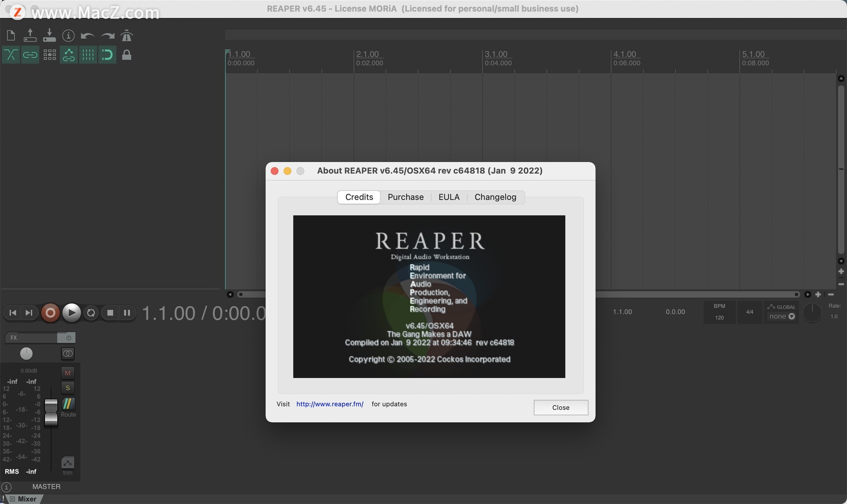Click the selection length 0.0.00 field
The width and height of the screenshot is (847, 504).
pyautogui.click(x=675, y=312)
